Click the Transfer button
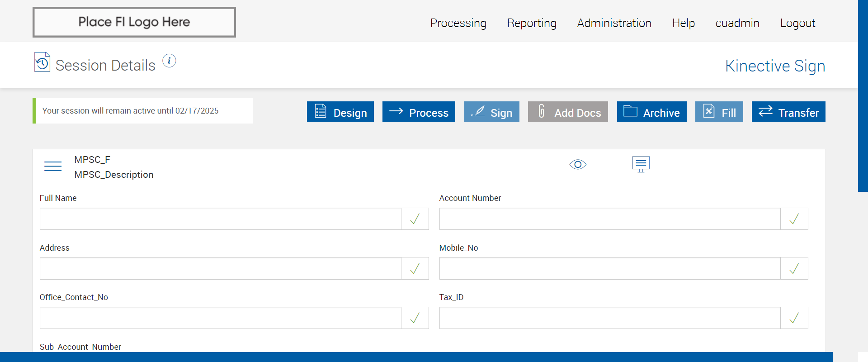868x362 pixels. tap(788, 112)
